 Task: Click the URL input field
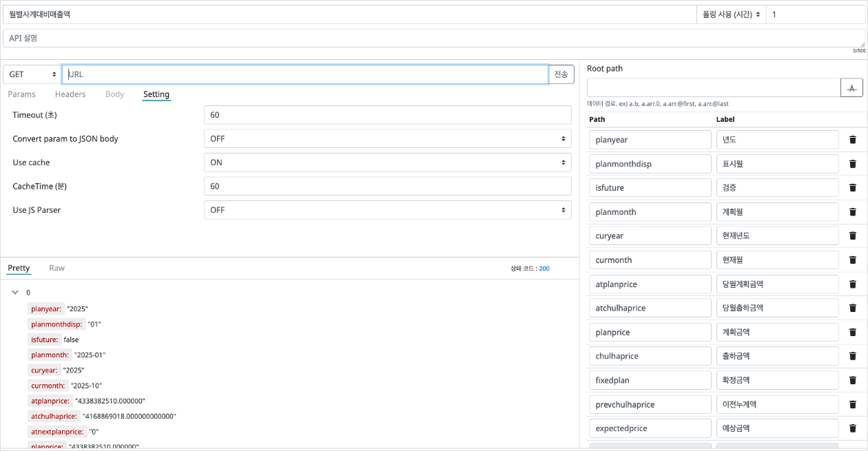tap(304, 74)
